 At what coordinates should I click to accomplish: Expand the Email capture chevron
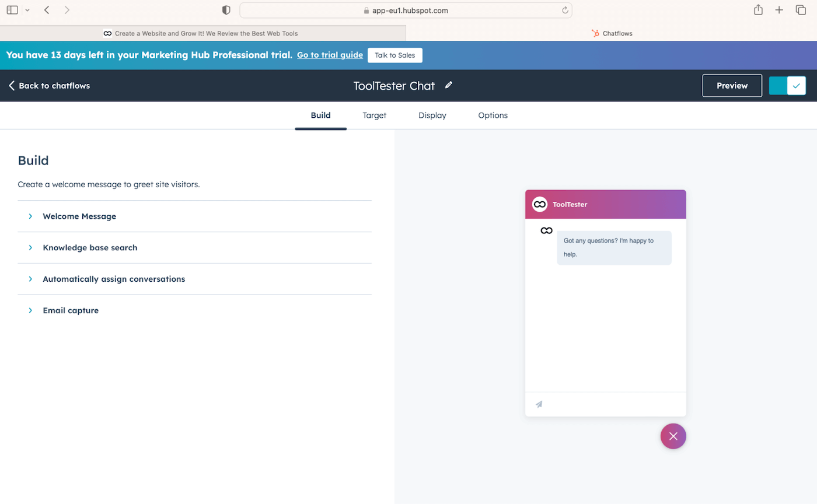[30, 311]
